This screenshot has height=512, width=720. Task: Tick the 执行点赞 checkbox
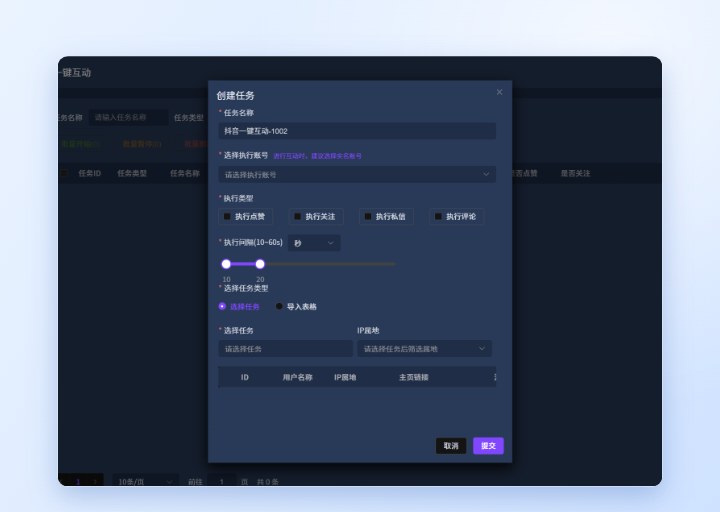tap(227, 216)
